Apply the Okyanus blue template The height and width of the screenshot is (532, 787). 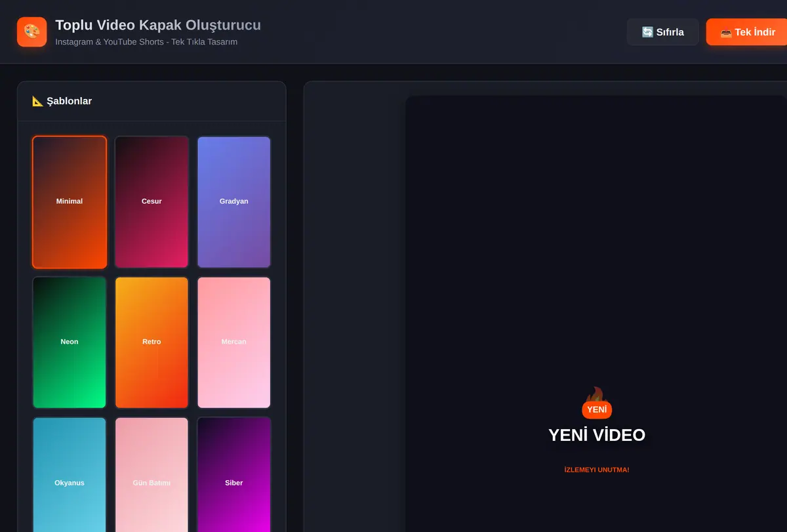click(x=70, y=475)
